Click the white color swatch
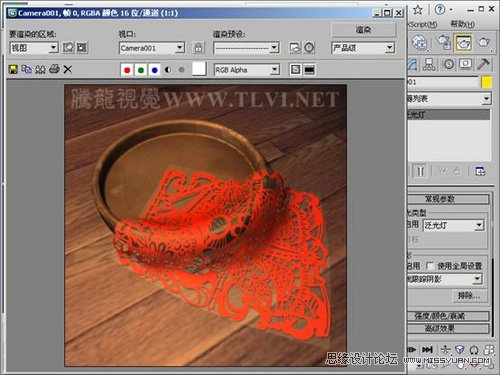The width and height of the screenshot is (500, 375). (x=199, y=69)
